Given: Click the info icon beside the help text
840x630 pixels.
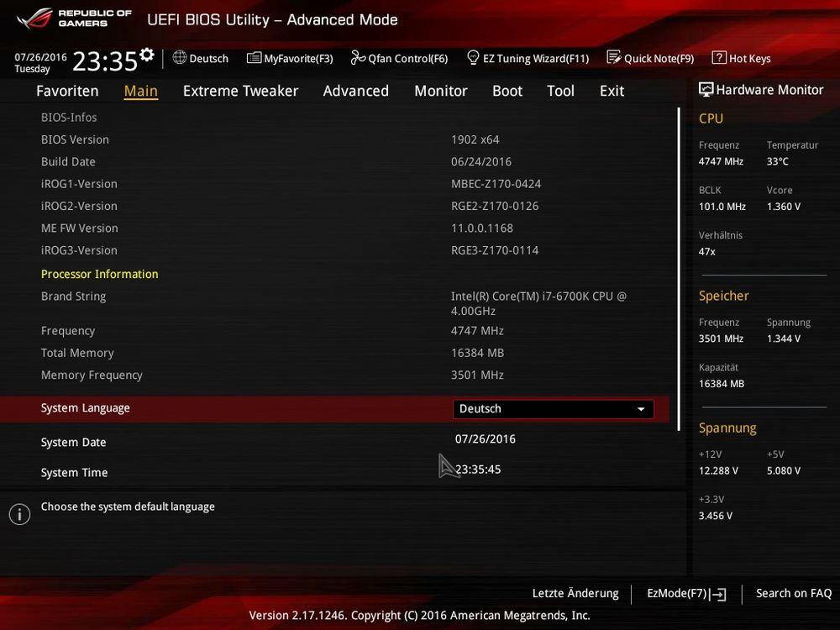Looking at the screenshot, I should [20, 514].
